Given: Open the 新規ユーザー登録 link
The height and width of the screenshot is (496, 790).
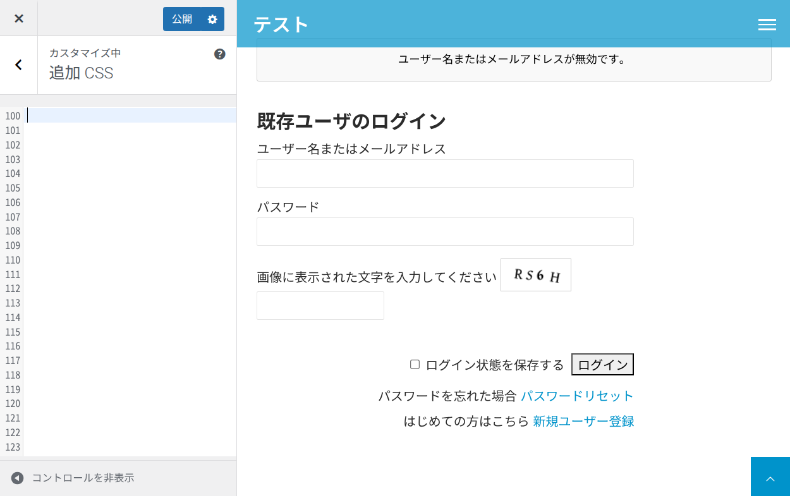Looking at the screenshot, I should coord(583,421).
